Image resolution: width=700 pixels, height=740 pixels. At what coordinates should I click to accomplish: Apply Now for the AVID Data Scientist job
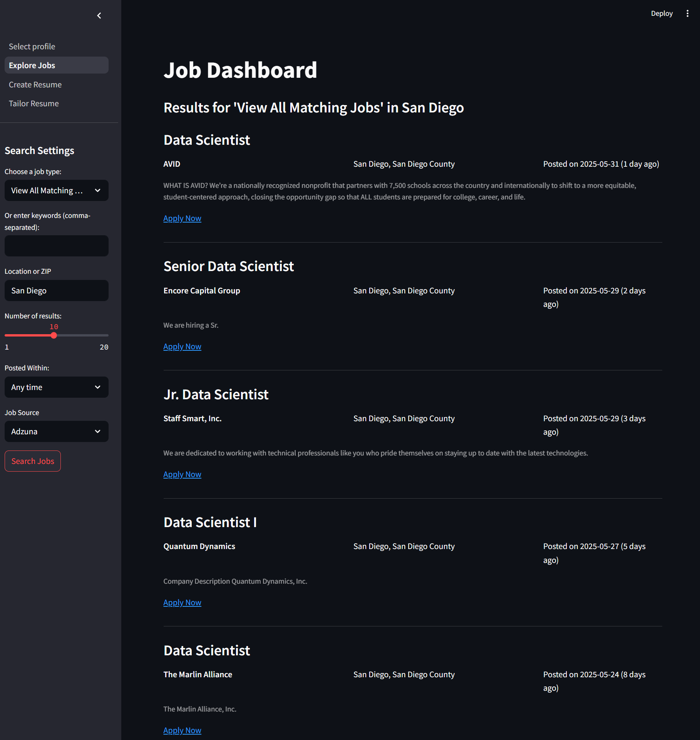pyautogui.click(x=182, y=218)
